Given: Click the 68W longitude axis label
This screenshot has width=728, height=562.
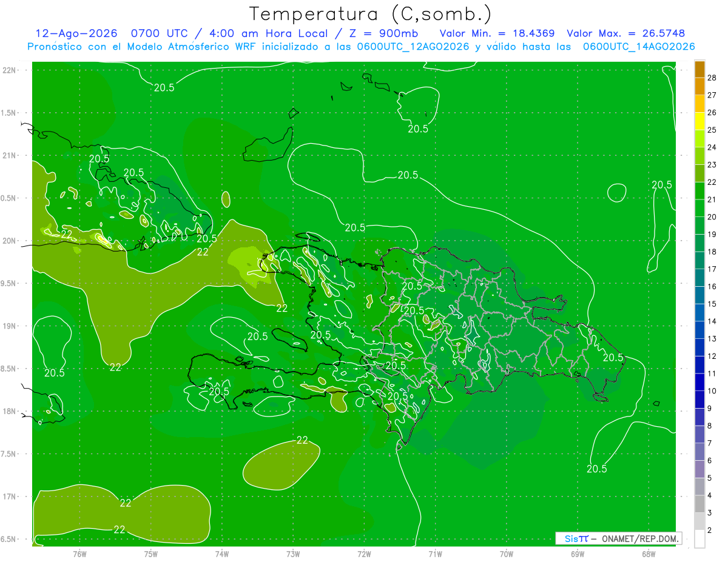Looking at the screenshot, I should pyautogui.click(x=649, y=554).
